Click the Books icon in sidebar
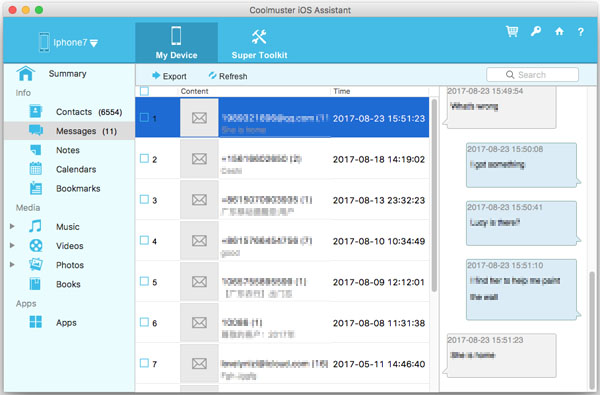The height and width of the screenshot is (395, 600). tap(35, 284)
